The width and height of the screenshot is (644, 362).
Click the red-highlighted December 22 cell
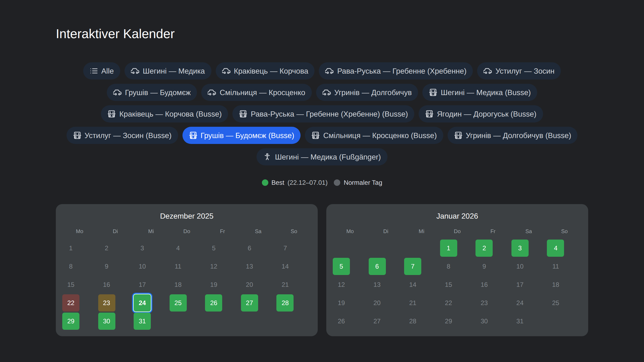(71, 303)
